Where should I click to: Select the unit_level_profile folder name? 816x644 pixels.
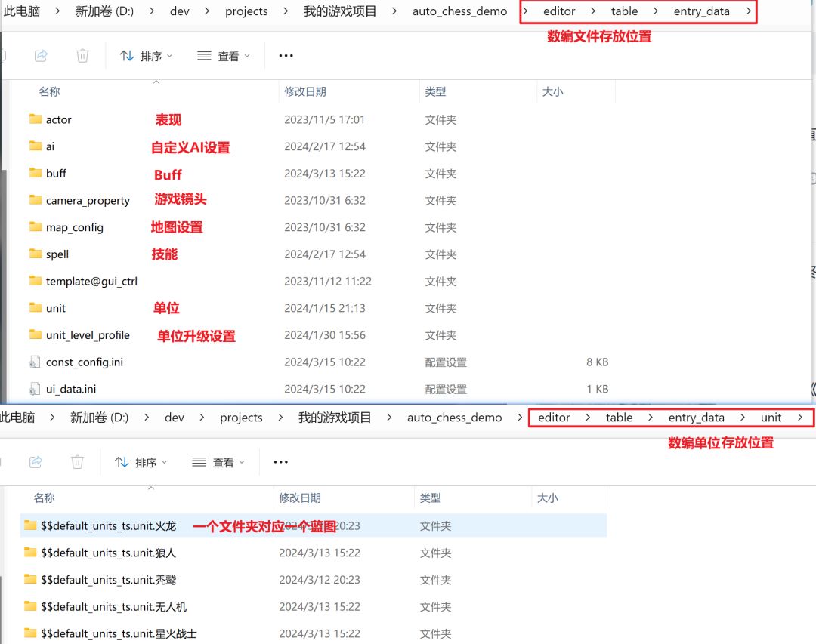pyautogui.click(x=88, y=335)
